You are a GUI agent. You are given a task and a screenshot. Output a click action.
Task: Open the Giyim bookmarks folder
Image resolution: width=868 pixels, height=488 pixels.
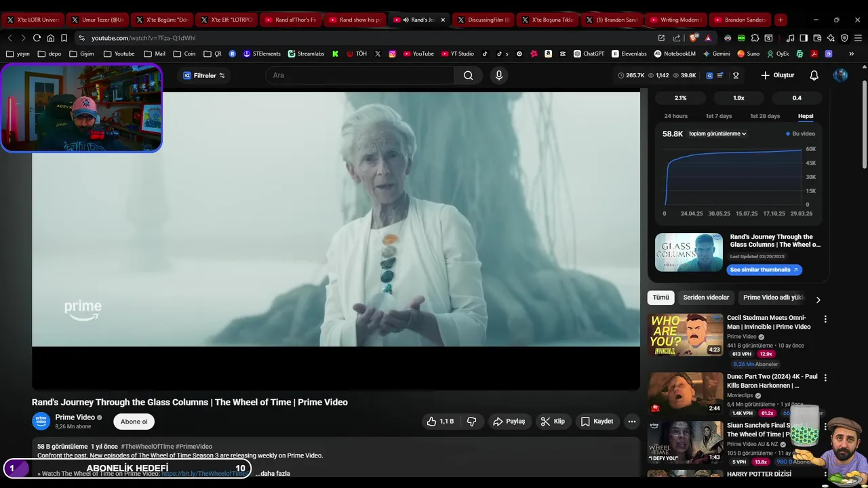[82, 54]
